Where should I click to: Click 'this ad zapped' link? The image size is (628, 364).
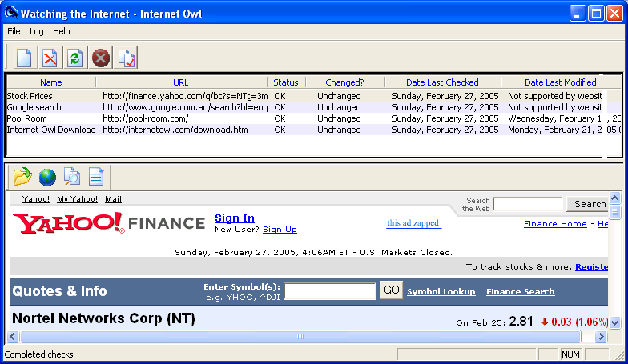[x=413, y=223]
